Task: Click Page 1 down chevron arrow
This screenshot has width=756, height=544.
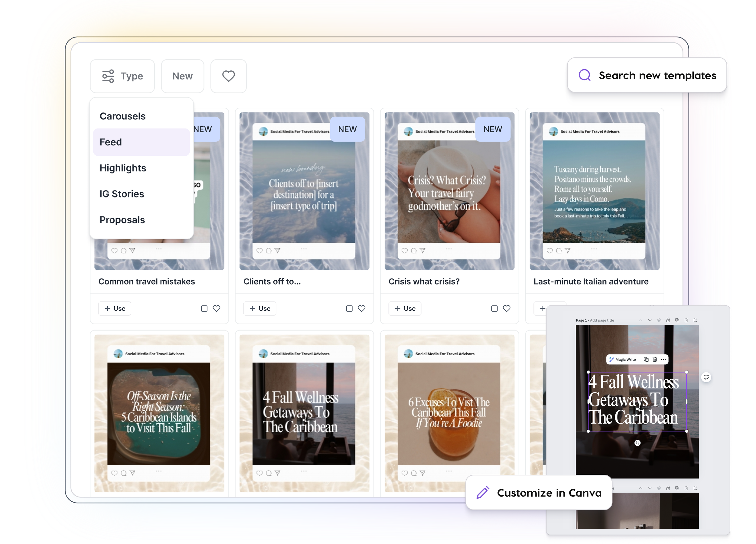Action: coord(650,320)
